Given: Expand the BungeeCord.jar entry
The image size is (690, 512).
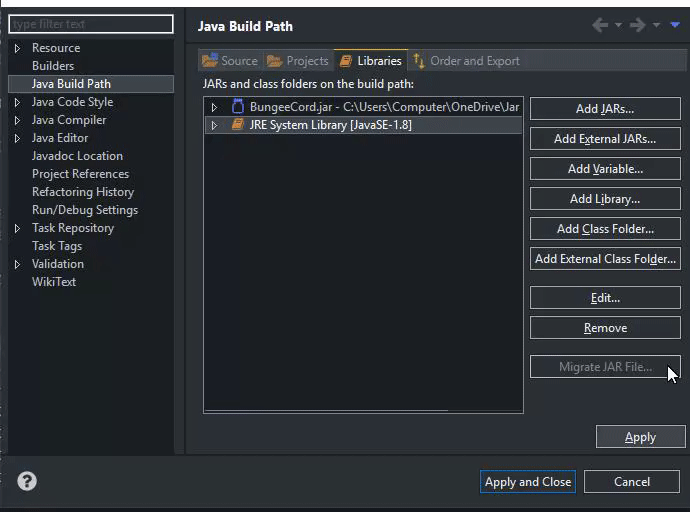Looking at the screenshot, I should [x=214, y=107].
